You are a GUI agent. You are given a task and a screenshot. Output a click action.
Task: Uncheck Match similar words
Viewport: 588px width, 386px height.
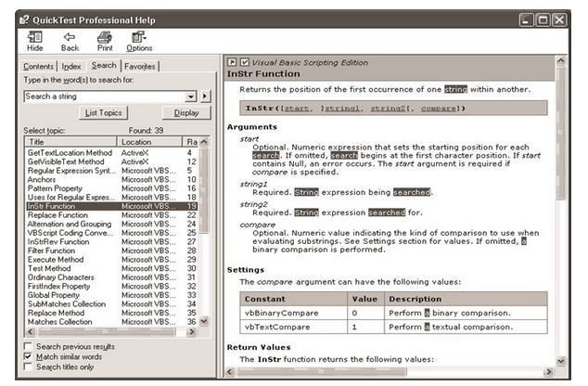[x=28, y=356]
